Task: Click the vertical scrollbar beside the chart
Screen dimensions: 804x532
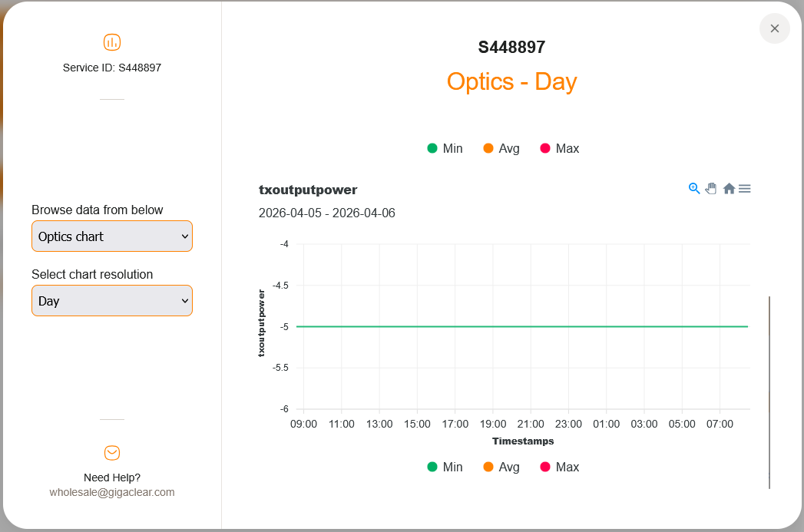Action: tap(769, 392)
